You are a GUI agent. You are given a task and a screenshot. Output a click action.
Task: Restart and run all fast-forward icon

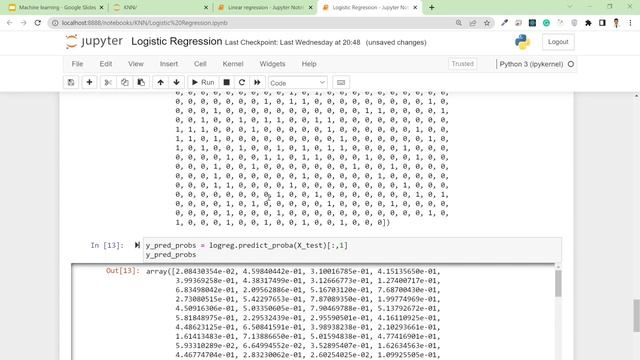[x=257, y=82]
